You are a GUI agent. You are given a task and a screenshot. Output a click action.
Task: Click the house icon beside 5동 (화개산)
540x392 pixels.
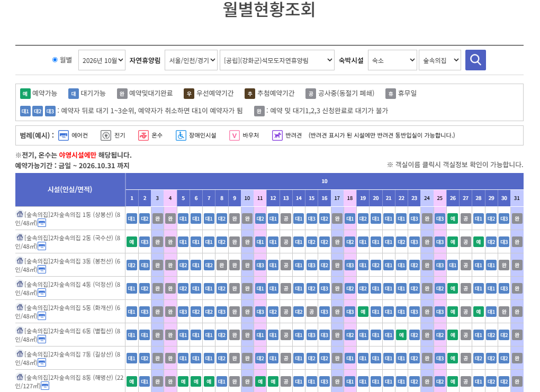[x=20, y=307]
